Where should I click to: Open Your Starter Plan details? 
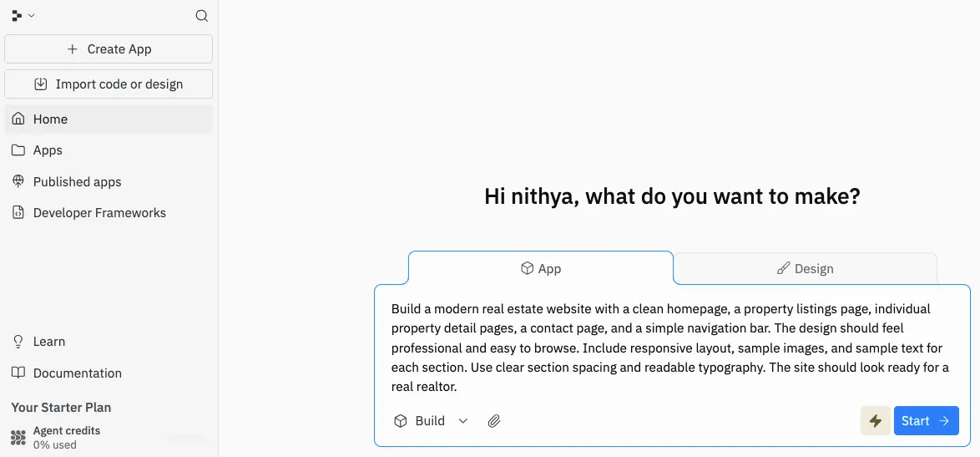[61, 408]
